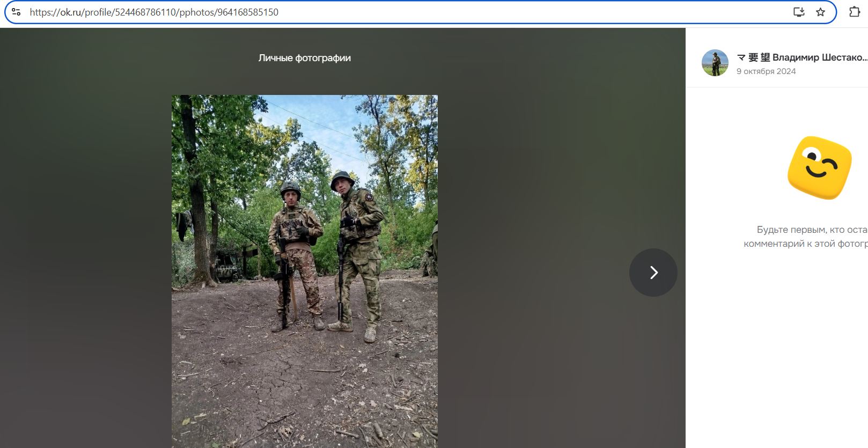Click the Личные фотографии album title
Viewport: 868px width, 448px height.
305,58
